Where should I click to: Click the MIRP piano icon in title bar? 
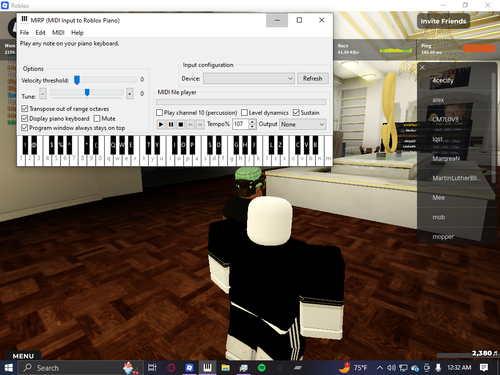click(24, 20)
